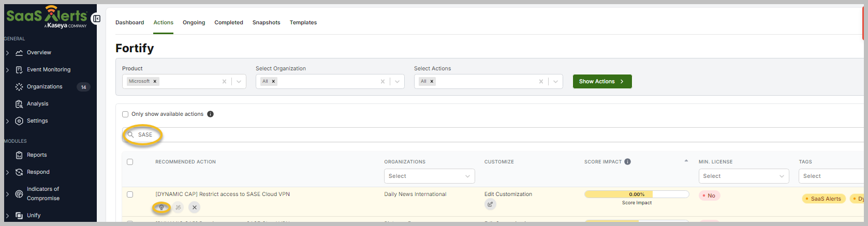
Task: Collapse the sidebar using the panel icon
Action: pyautogui.click(x=96, y=19)
